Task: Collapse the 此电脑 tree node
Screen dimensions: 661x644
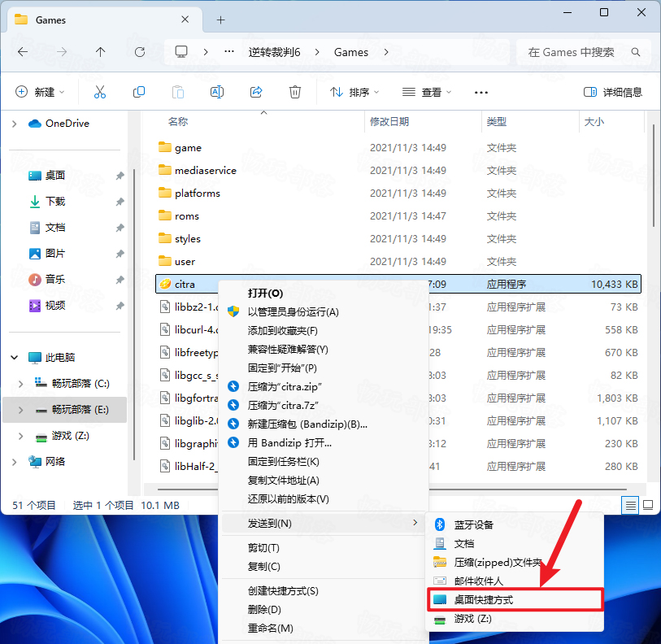Action: pyautogui.click(x=15, y=358)
